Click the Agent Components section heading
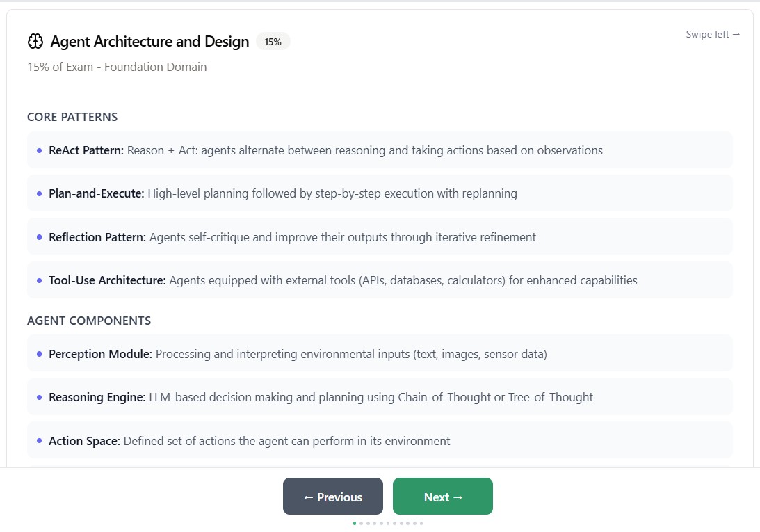This screenshot has height=532, width=760. 89,321
